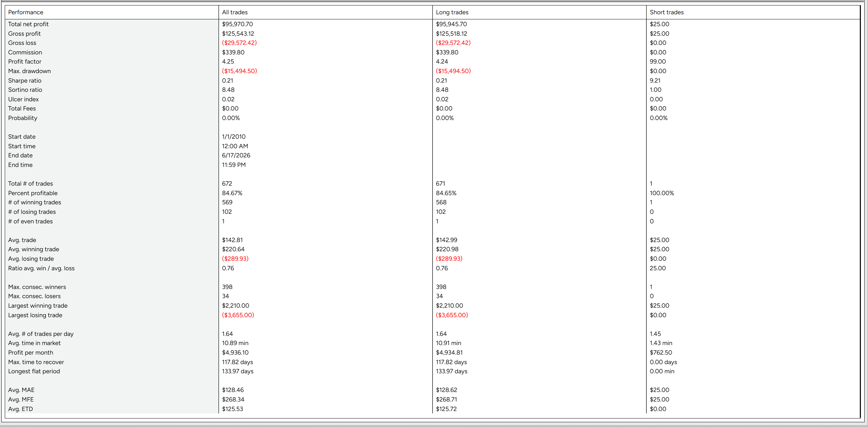Click the Sharpe ratio row label
Image resolution: width=868 pixels, height=427 pixels.
[25, 81]
